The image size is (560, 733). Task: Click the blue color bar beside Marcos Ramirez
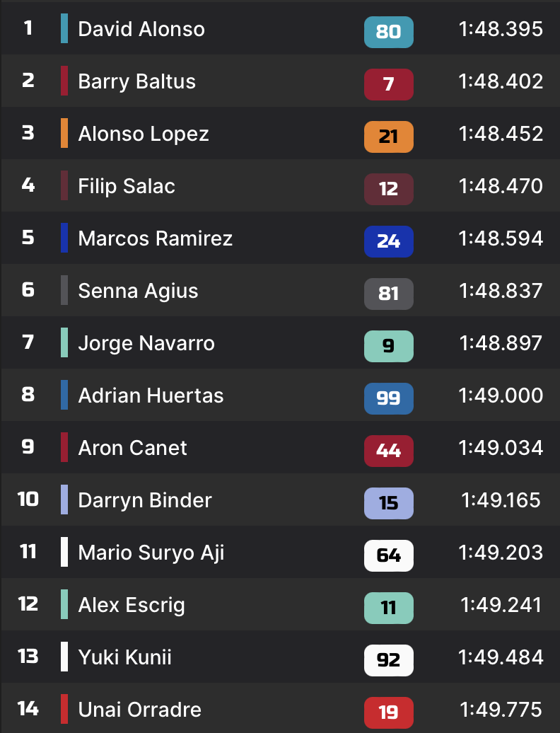[64, 238]
